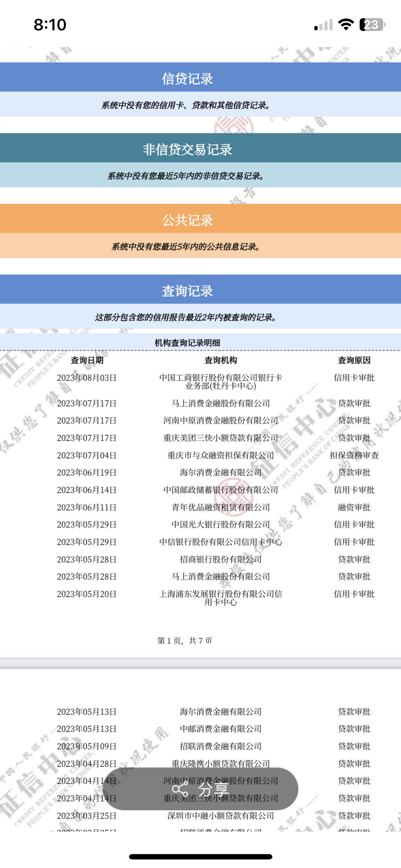Click 中国邮政储蓄银行股份有限公司 institution name

(x=221, y=490)
